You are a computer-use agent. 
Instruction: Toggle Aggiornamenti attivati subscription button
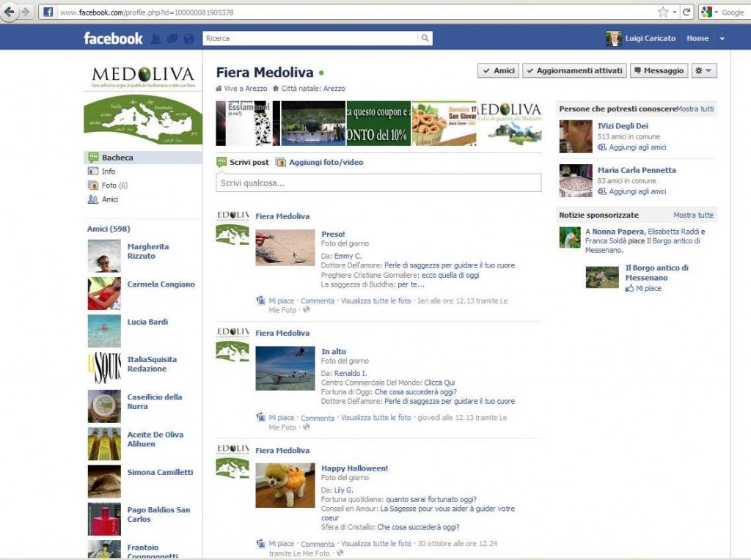tap(574, 71)
